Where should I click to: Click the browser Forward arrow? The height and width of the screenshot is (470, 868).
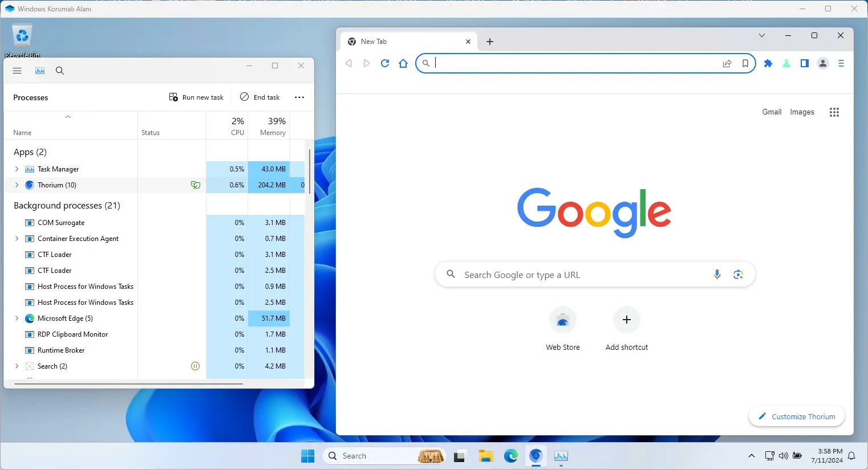coord(367,63)
